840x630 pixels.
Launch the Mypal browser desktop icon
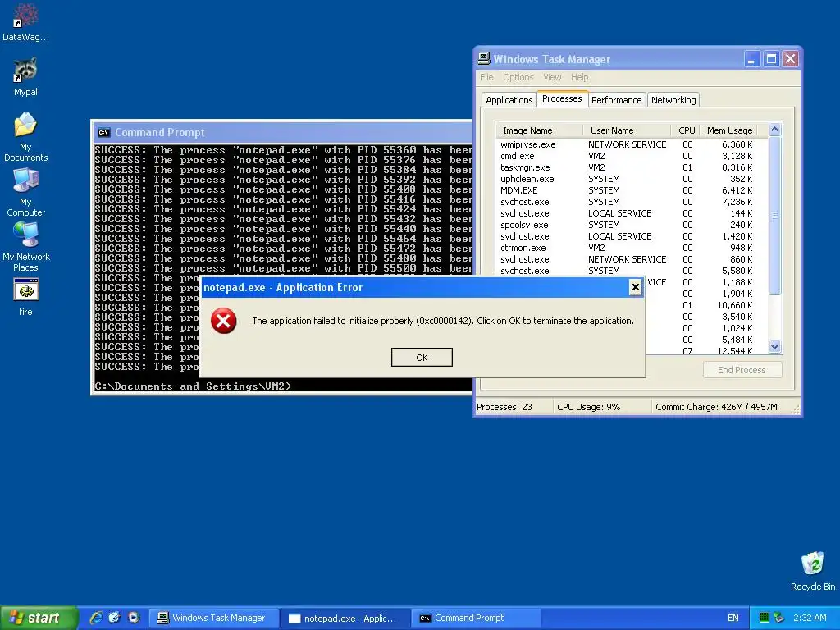click(x=25, y=76)
